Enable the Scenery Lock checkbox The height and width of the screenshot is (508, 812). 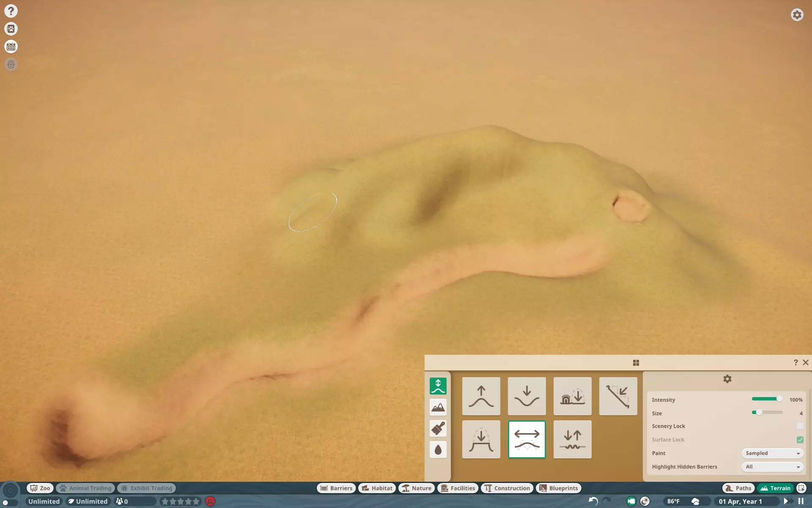point(800,426)
